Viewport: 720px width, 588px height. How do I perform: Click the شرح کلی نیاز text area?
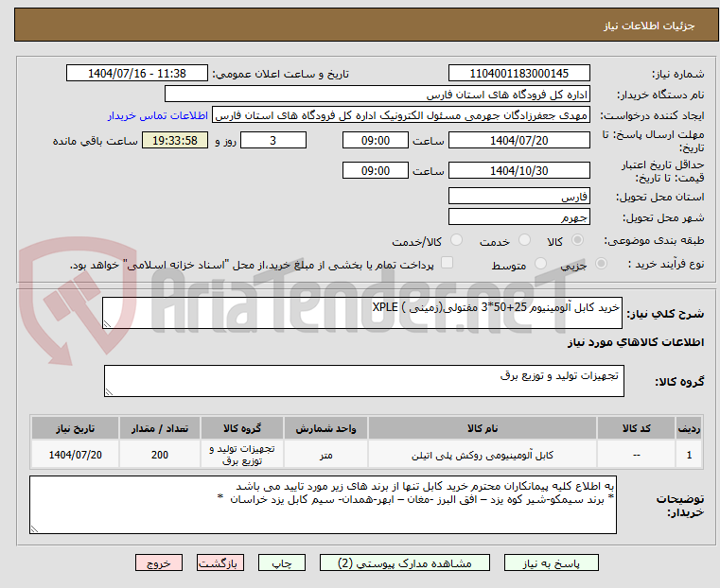[362, 313]
